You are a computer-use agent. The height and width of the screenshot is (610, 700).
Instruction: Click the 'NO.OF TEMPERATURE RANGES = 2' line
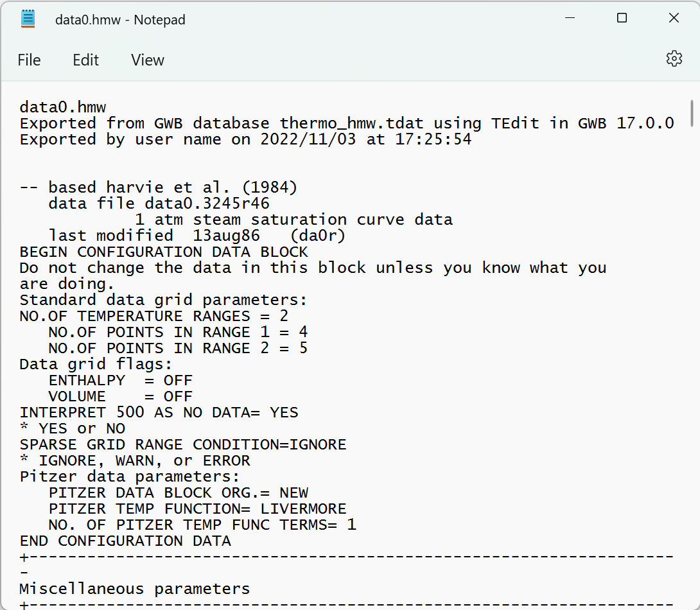(154, 316)
